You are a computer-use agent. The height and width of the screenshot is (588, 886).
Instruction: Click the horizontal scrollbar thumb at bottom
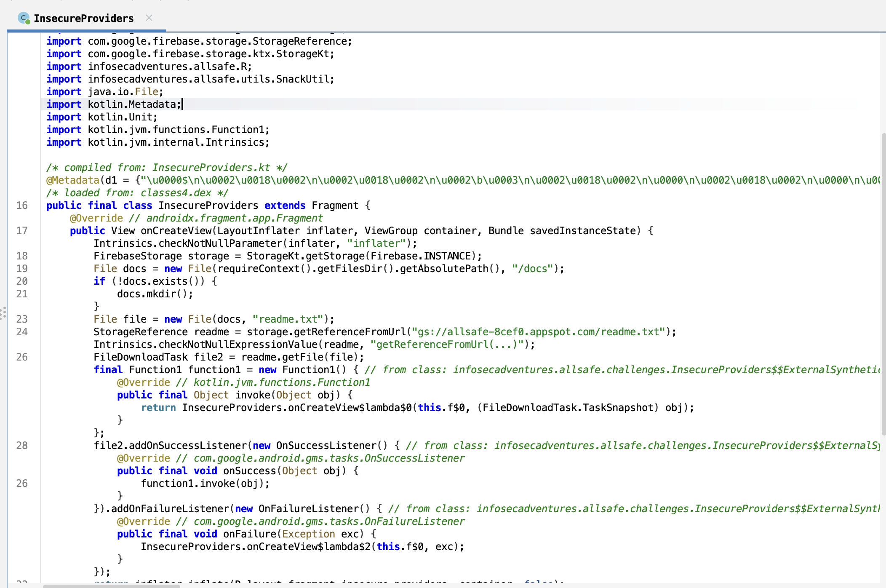pos(111,586)
